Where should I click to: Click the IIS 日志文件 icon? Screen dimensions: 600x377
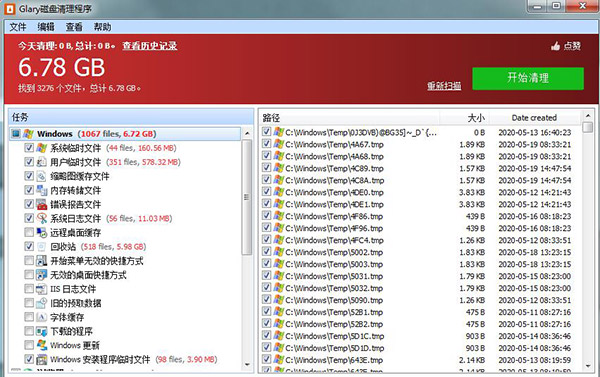41,289
